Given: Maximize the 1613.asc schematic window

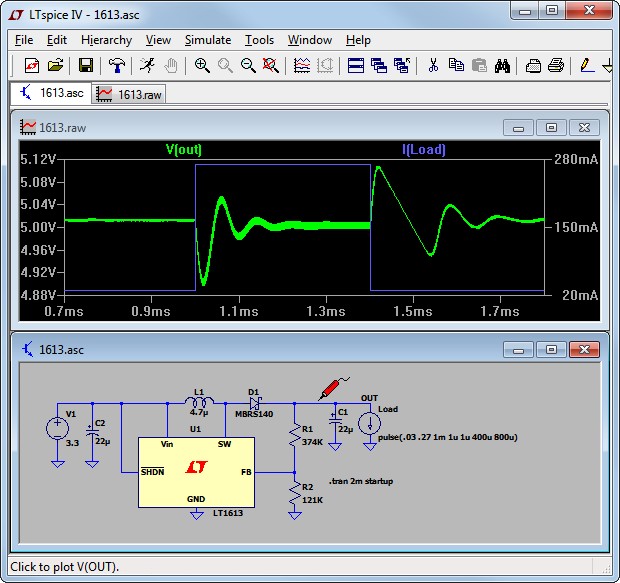Looking at the screenshot, I should (551, 350).
